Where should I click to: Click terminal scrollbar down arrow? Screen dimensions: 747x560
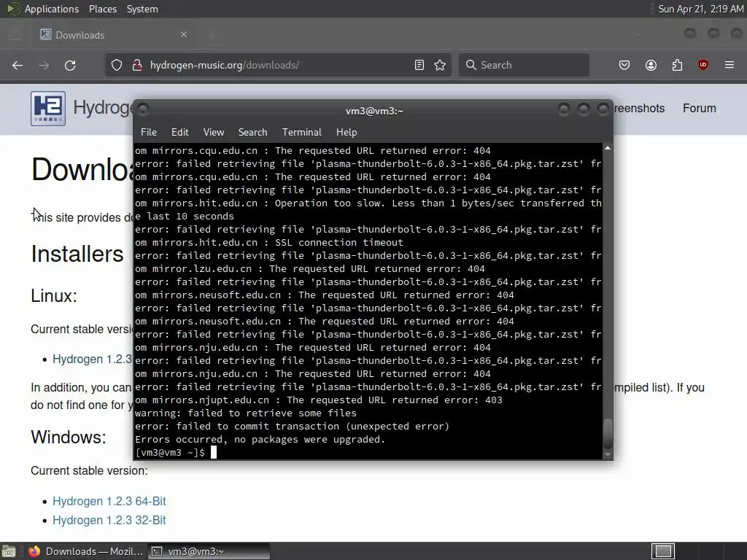[x=608, y=455]
